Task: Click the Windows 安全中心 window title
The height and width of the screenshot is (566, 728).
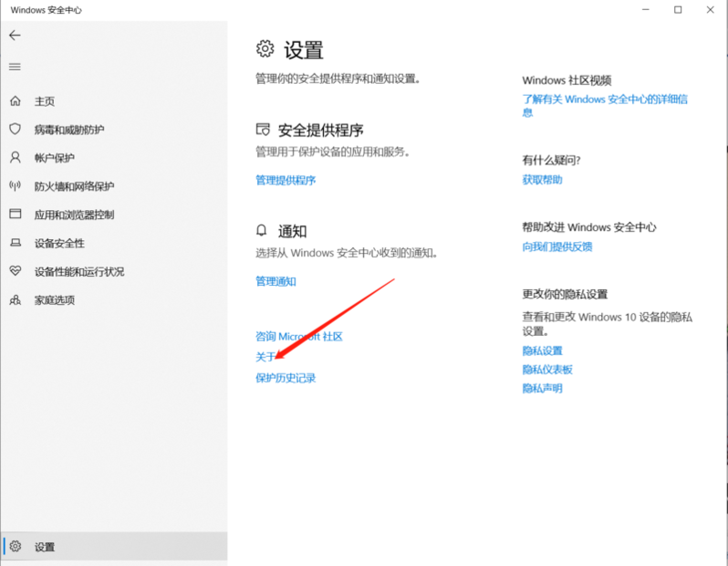Action: [x=46, y=10]
